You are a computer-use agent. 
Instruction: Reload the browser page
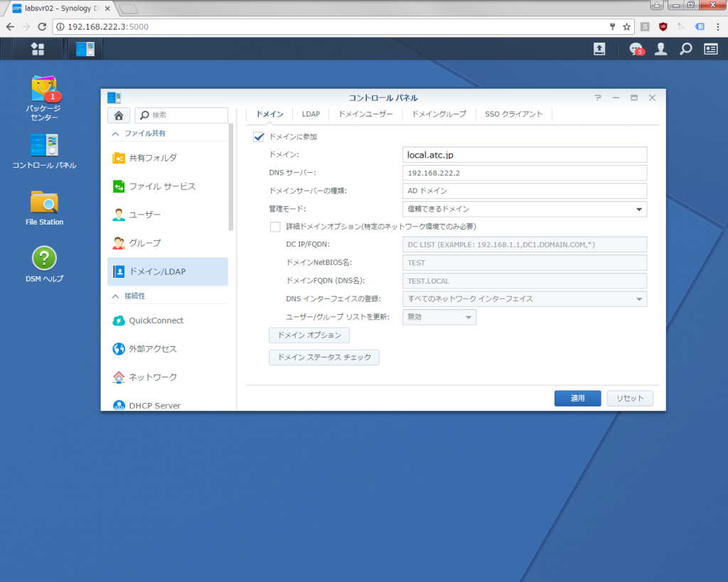42,27
